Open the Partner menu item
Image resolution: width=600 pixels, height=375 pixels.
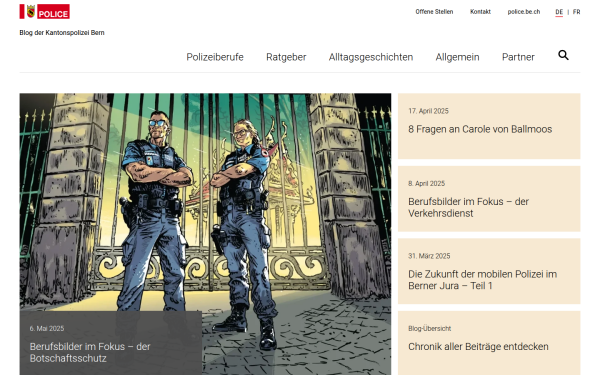coord(518,57)
